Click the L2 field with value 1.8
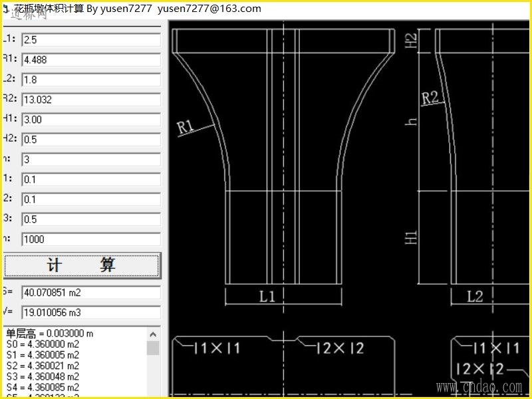The height and width of the screenshot is (399, 532). (91, 80)
